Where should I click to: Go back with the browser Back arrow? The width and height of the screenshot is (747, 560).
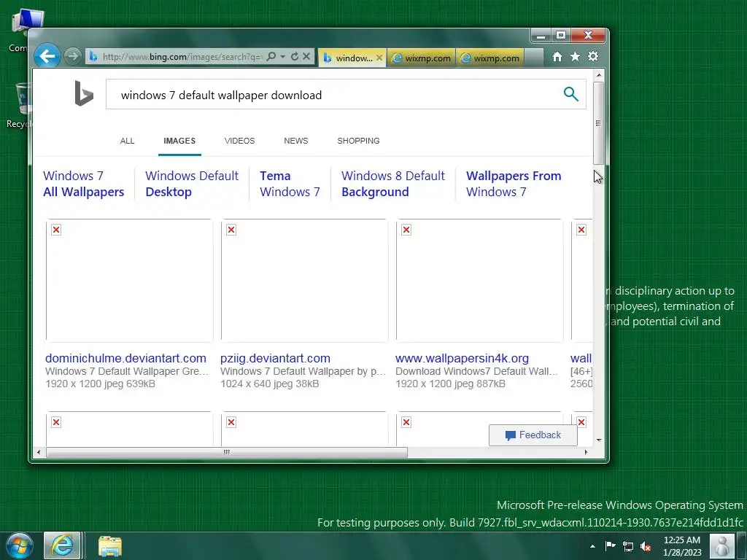[x=47, y=56]
